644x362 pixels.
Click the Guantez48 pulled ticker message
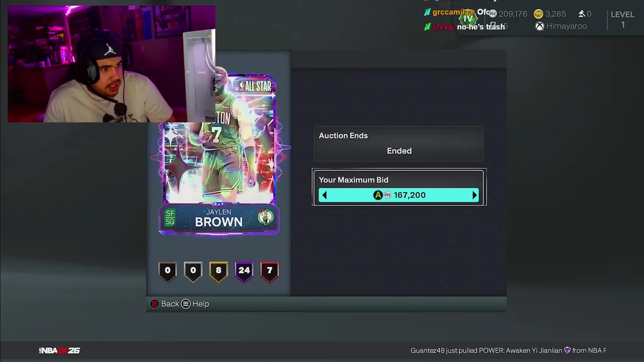(508, 350)
